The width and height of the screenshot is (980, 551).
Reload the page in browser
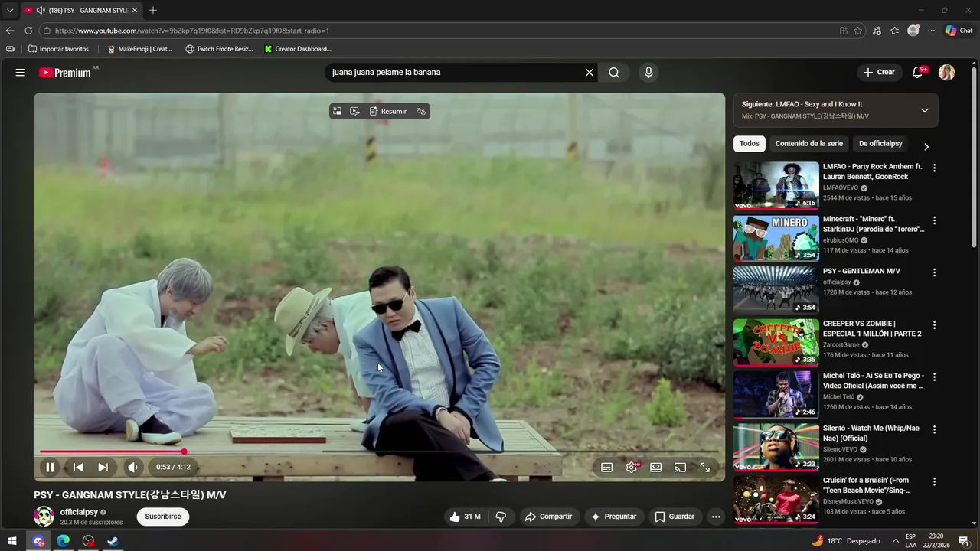click(28, 31)
